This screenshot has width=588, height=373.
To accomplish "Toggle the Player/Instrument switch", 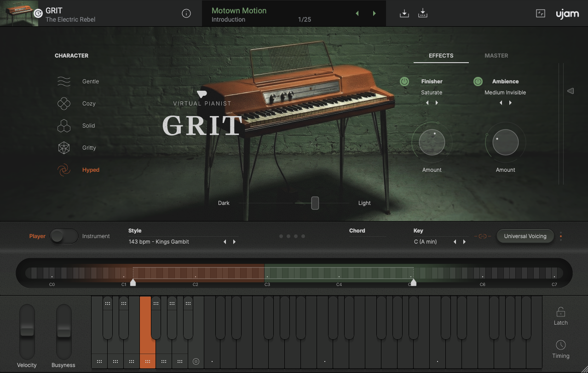I will pos(64,236).
